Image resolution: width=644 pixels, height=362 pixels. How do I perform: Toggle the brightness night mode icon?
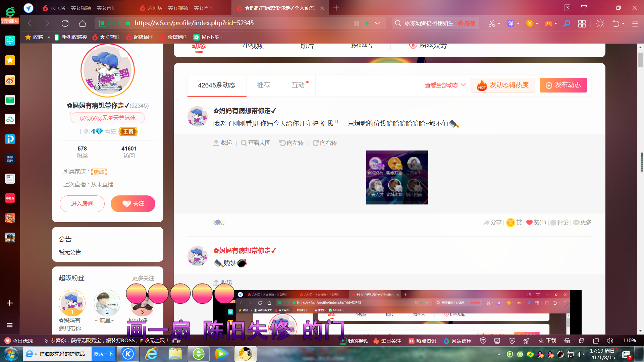click(x=600, y=23)
